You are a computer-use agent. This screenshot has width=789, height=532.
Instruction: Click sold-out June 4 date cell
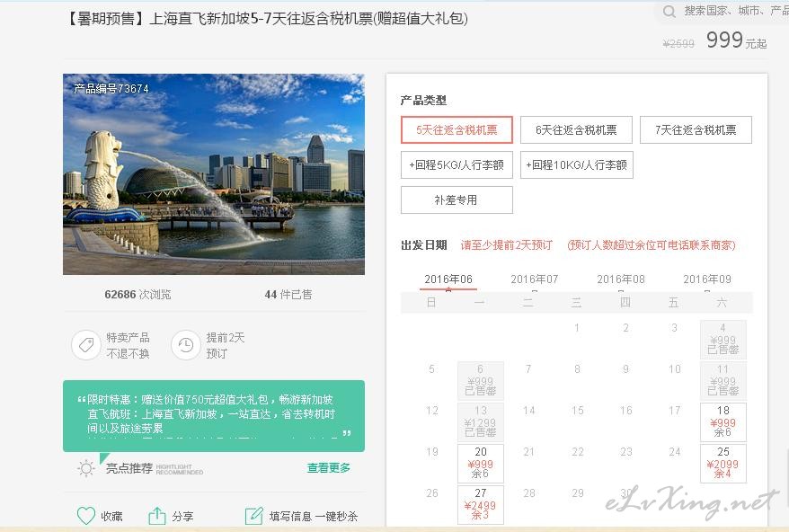click(x=723, y=339)
